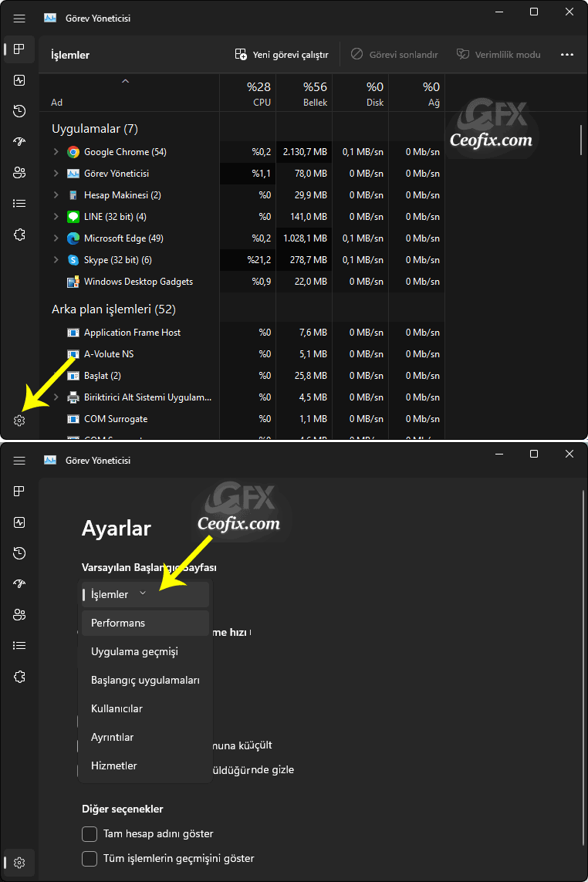Screen dimensions: 588x882
Task: Open the Başlangıç uygulamaları sidebar icon in the top window
Action: [19, 142]
